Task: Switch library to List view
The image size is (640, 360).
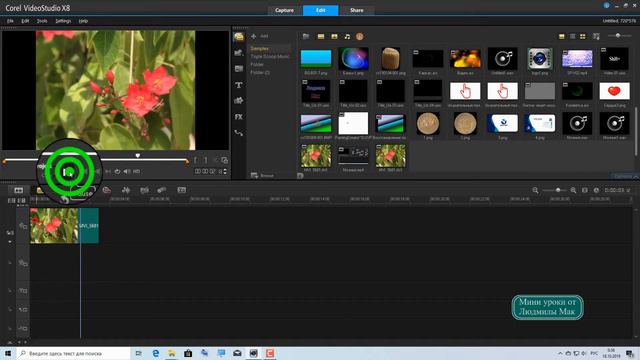Action: click(573, 36)
